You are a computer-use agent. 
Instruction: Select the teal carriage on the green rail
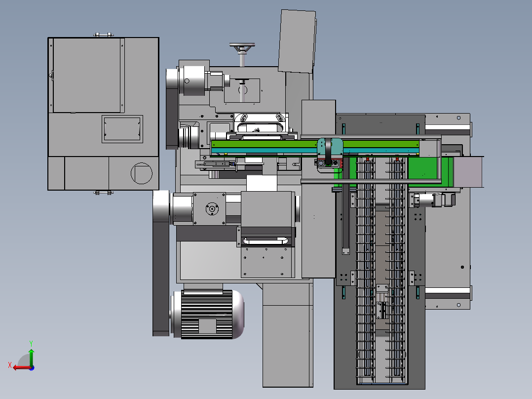click(x=330, y=147)
